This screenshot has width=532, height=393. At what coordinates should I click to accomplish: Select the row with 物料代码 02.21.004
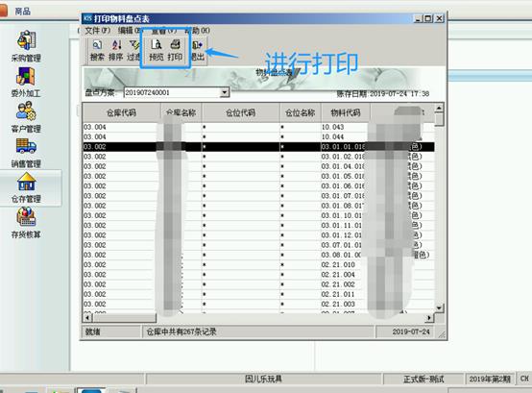258,275
